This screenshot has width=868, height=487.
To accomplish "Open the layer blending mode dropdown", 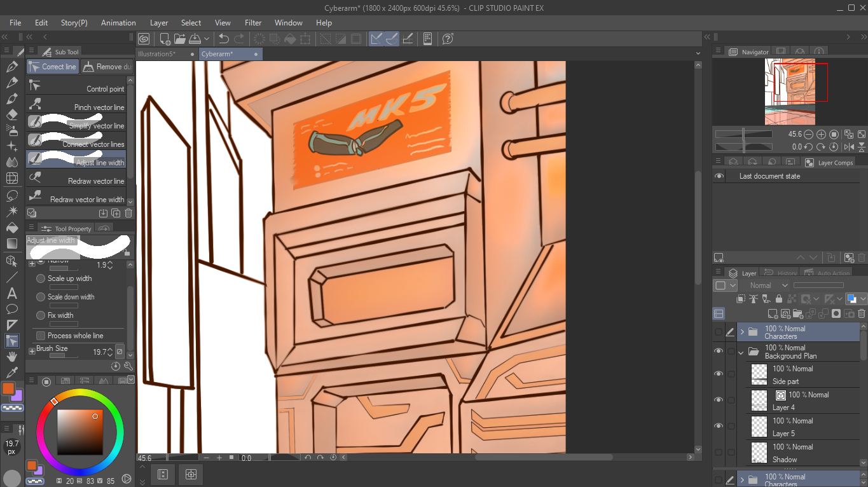I will [768, 285].
